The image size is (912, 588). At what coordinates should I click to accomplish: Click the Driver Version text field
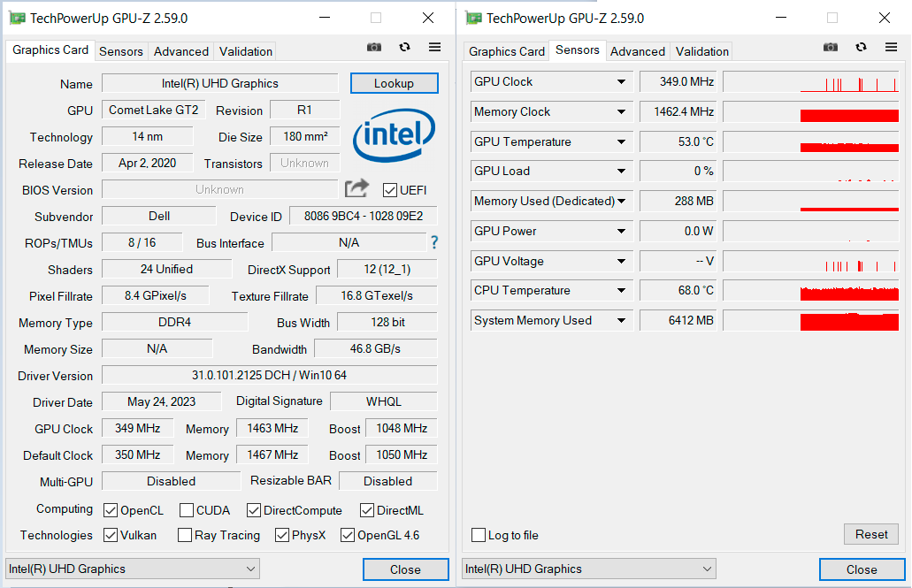[269, 375]
